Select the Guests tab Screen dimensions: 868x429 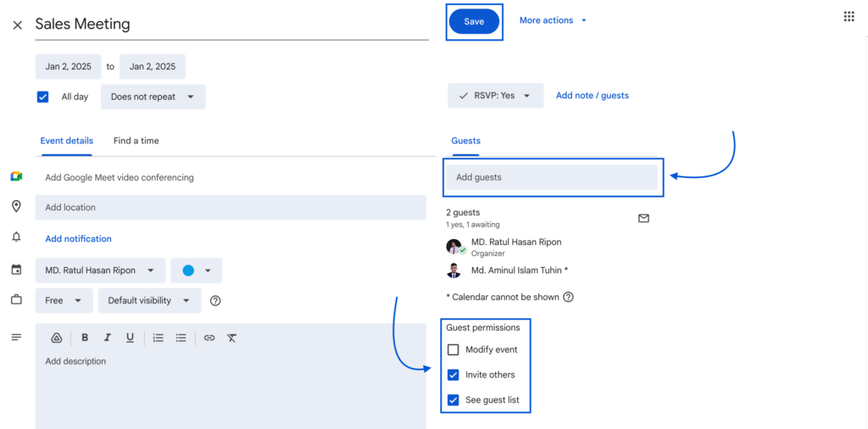pos(465,141)
